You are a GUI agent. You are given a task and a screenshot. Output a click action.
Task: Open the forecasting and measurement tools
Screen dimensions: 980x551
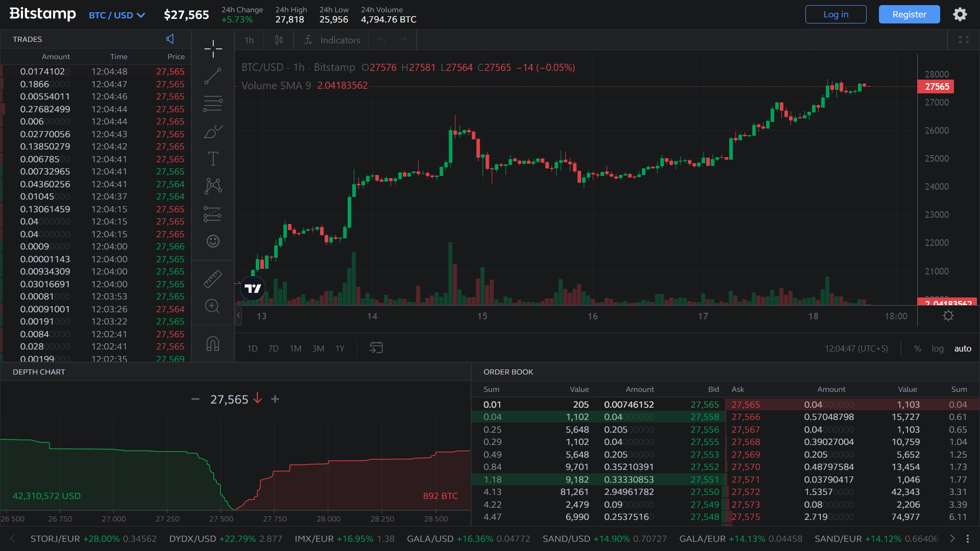point(213,214)
